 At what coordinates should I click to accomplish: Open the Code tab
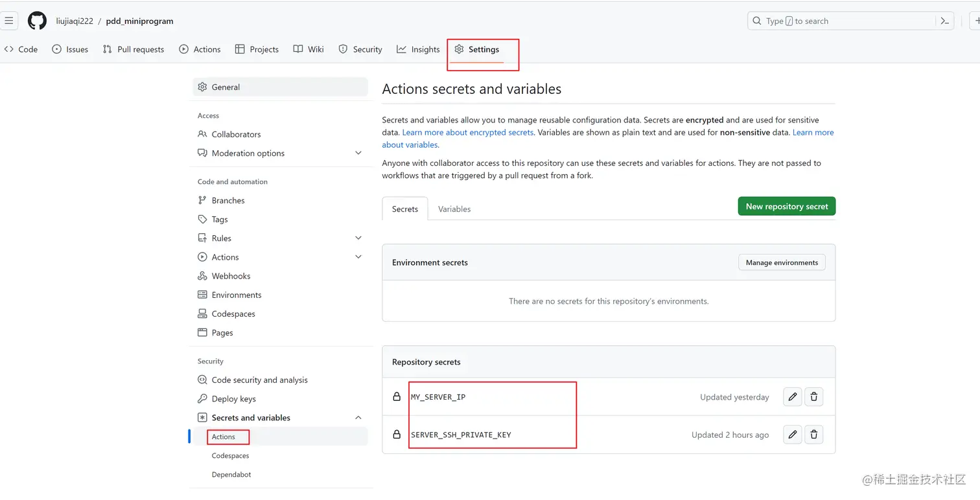click(21, 49)
